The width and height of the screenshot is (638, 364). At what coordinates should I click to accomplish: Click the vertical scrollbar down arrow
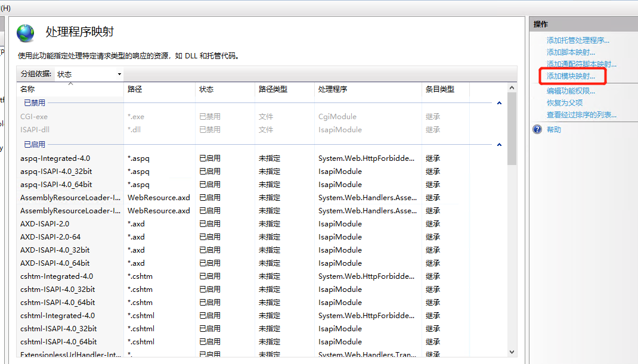click(x=512, y=352)
